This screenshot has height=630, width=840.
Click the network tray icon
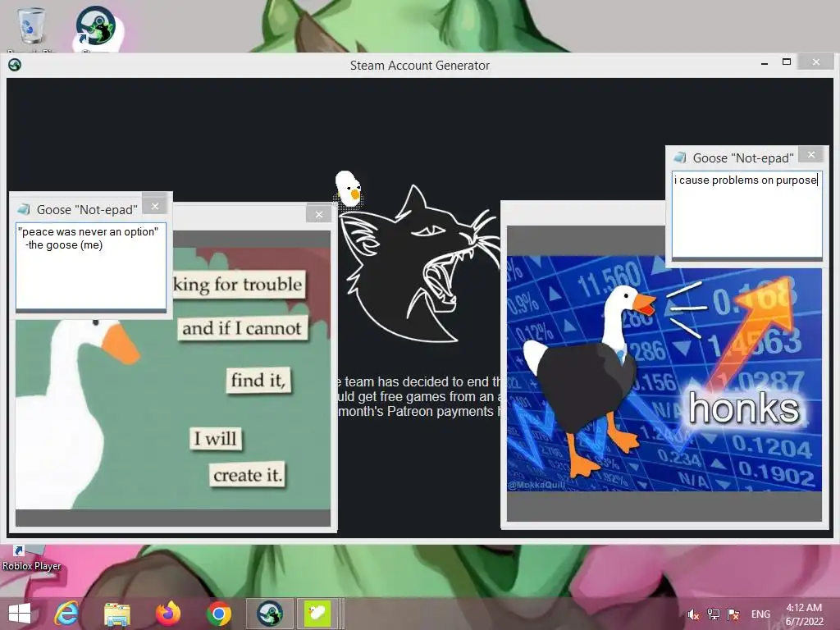click(713, 614)
